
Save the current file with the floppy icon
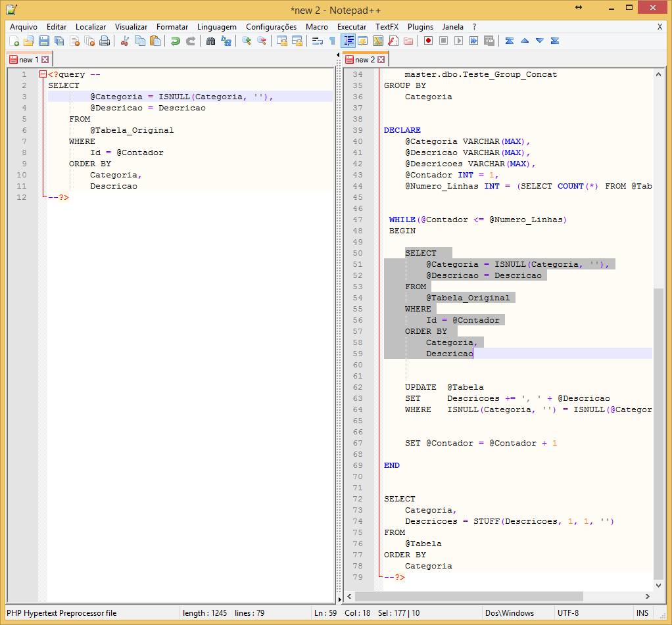(x=43, y=41)
